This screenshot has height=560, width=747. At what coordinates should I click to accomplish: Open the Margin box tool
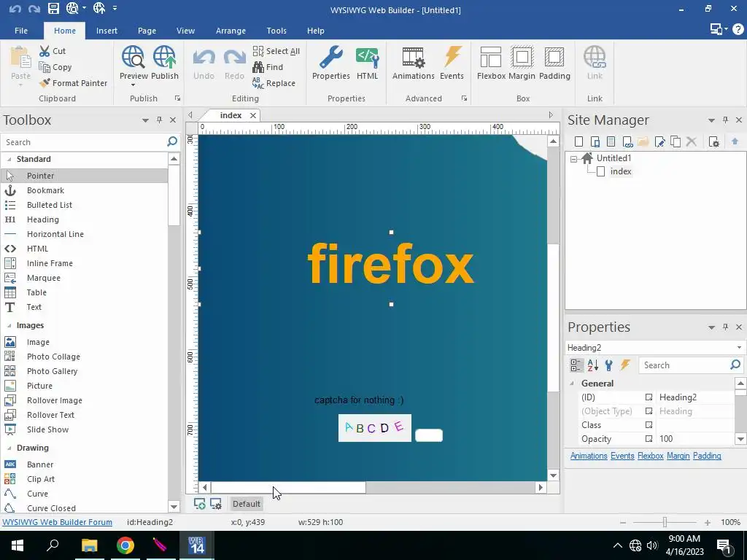pos(522,63)
